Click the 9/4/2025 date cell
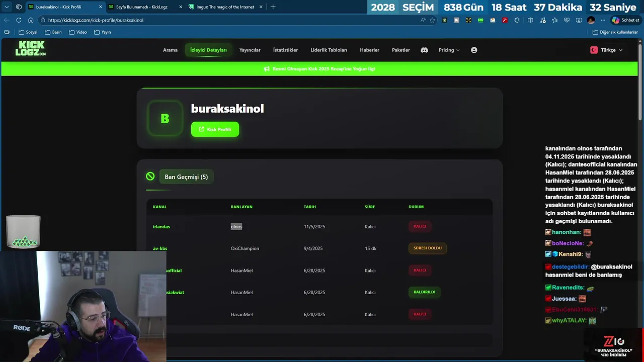Screen dimensions: 644x362 click(x=313, y=248)
